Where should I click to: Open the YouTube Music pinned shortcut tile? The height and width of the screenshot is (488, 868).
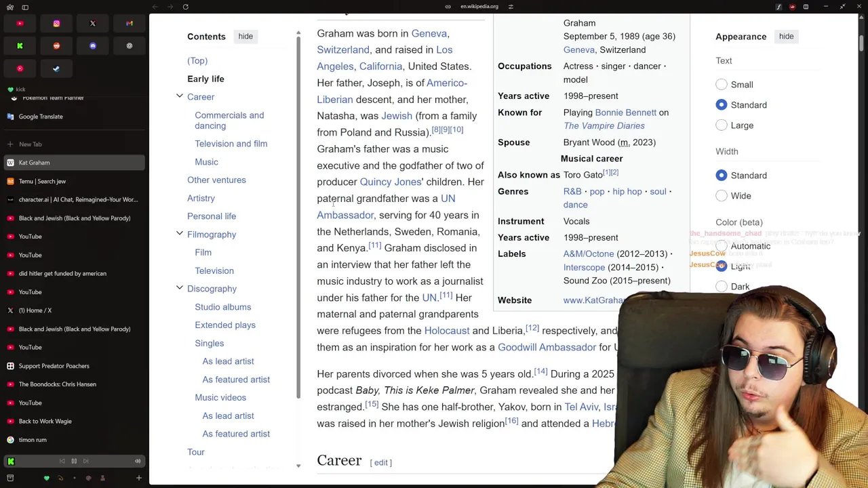coord(20,68)
